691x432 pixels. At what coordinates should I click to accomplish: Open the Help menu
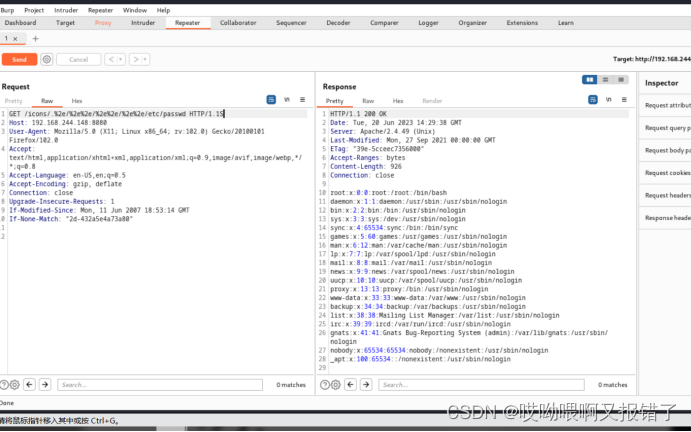(163, 10)
